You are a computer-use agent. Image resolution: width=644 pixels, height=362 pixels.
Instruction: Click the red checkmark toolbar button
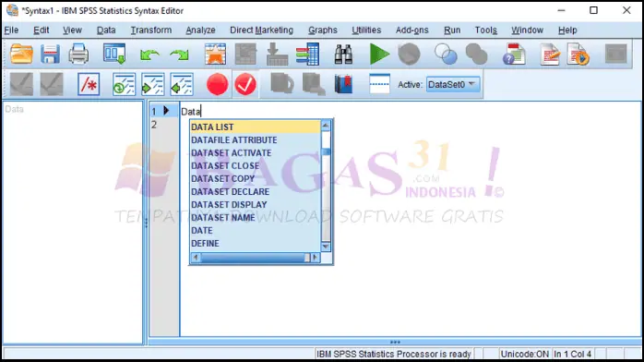click(x=245, y=84)
